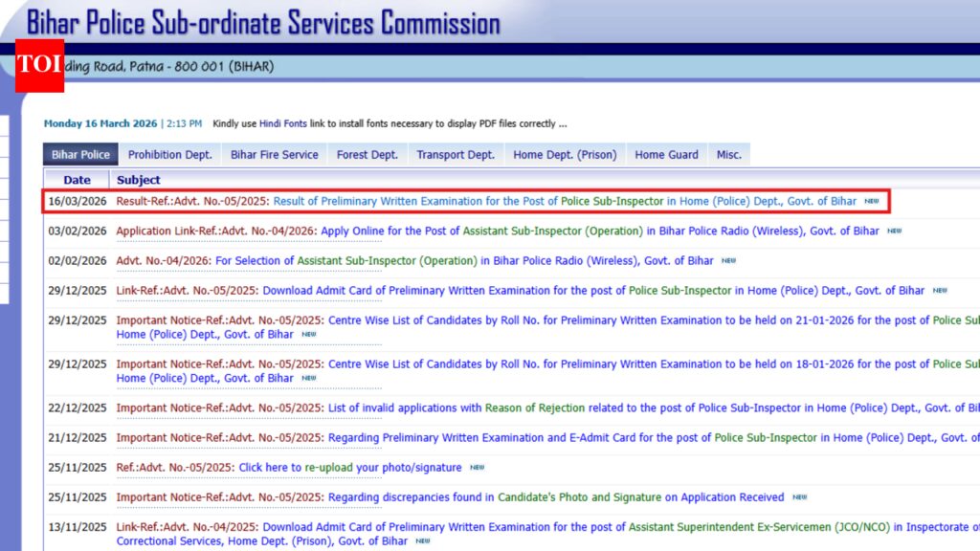Open the Bihar Fire Service tab
980x551 pixels.
pos(274,154)
